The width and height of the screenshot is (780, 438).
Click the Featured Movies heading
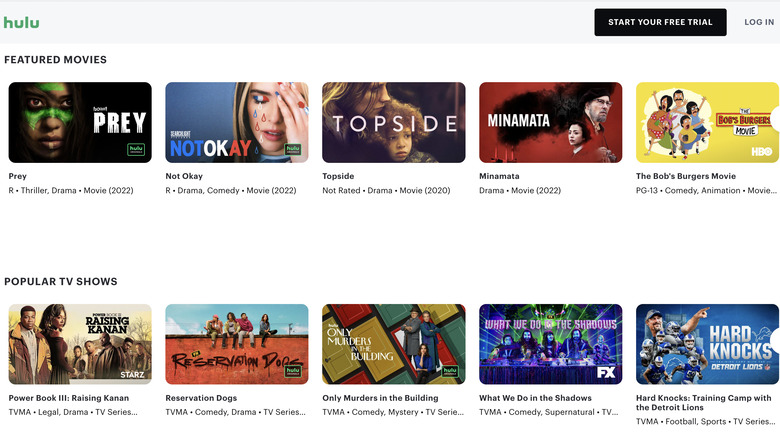click(x=55, y=60)
